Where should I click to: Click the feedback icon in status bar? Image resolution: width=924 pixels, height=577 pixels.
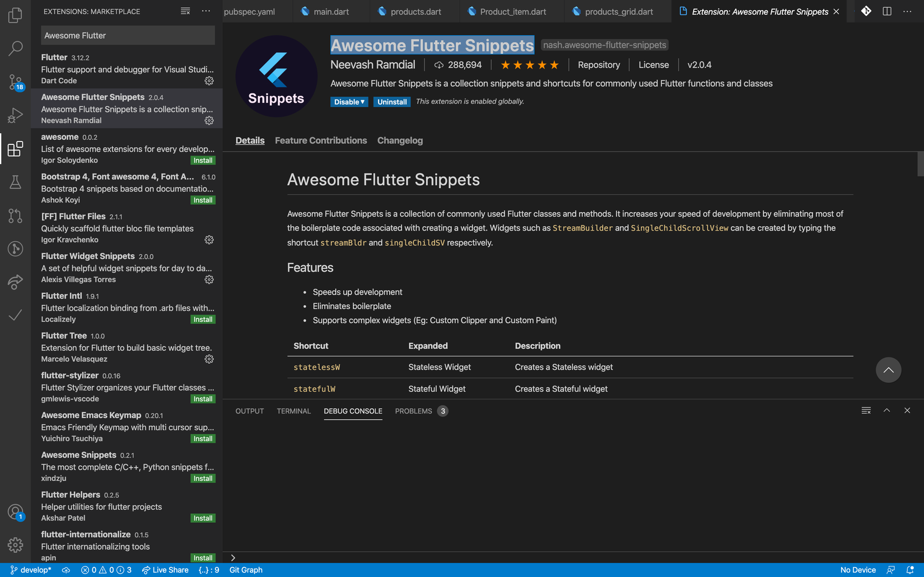890,570
